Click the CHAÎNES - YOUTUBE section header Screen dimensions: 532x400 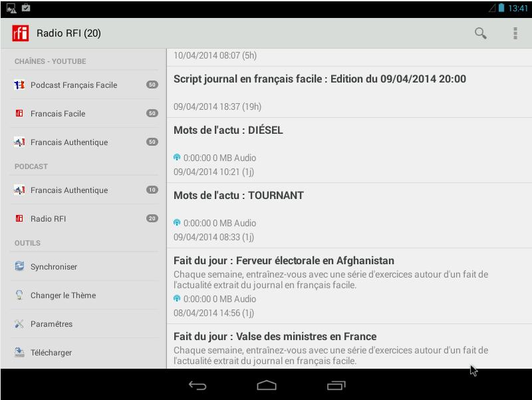pyautogui.click(x=51, y=61)
